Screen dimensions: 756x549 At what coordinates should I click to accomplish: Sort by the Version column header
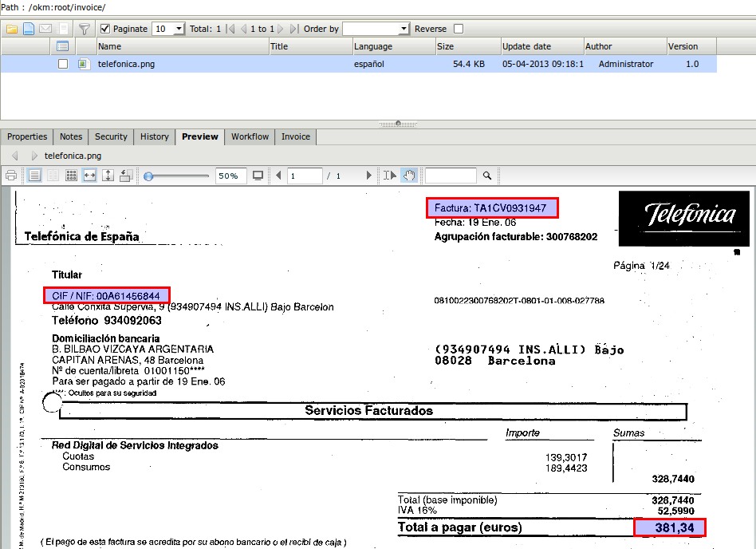691,46
